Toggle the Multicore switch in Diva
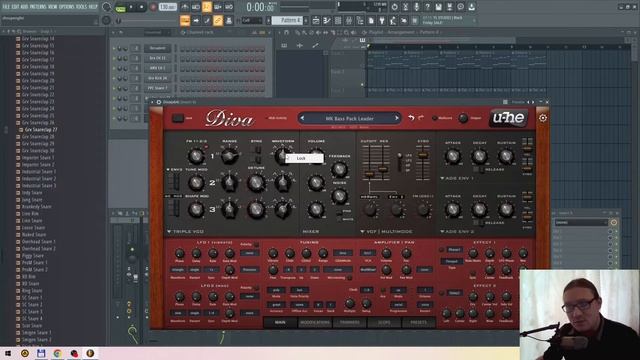Screen dimensions: 640x360 point(435,118)
